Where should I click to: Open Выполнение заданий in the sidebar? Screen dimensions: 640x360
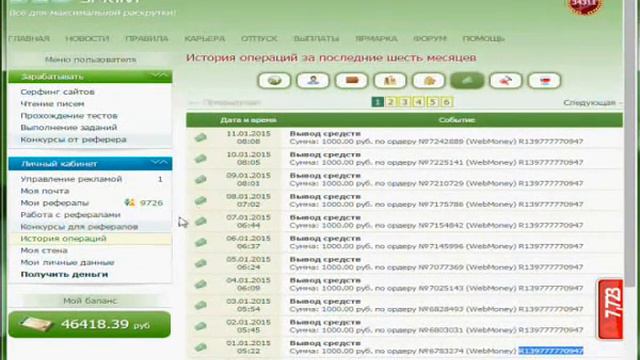[69, 127]
